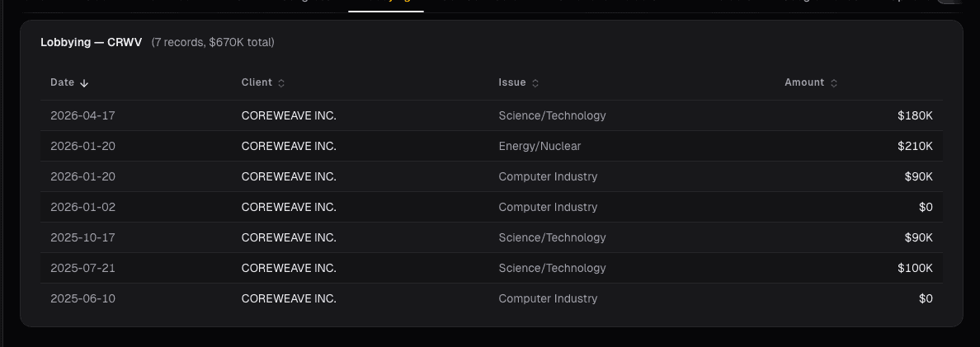Viewport: 980px width, 347px height.
Task: Click the $210K amount value
Action: pyautogui.click(x=915, y=147)
